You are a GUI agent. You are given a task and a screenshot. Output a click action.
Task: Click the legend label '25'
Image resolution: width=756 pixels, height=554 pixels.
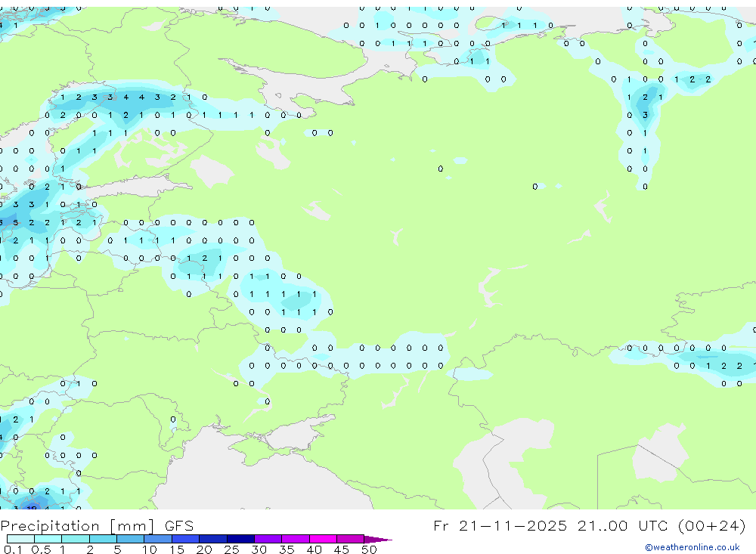231,549
